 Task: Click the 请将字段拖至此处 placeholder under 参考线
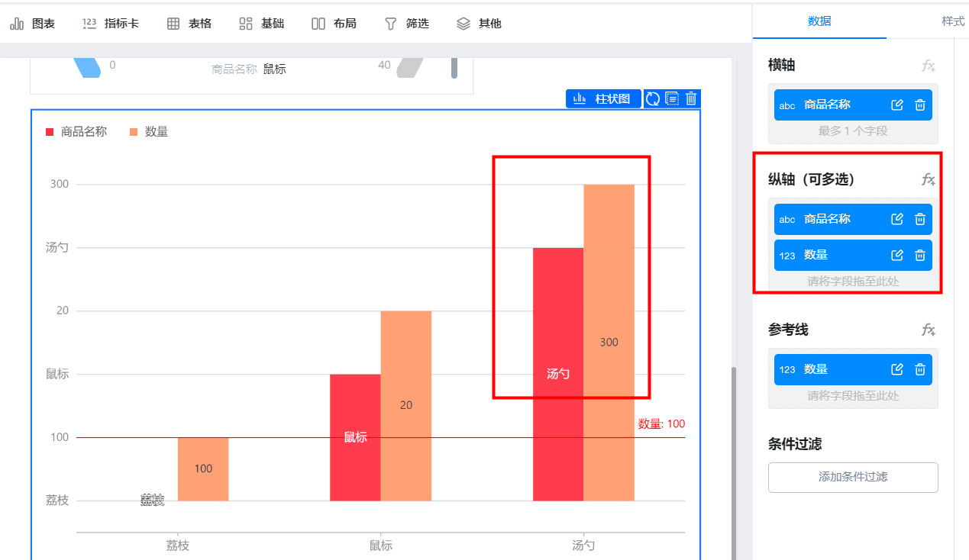click(x=853, y=396)
